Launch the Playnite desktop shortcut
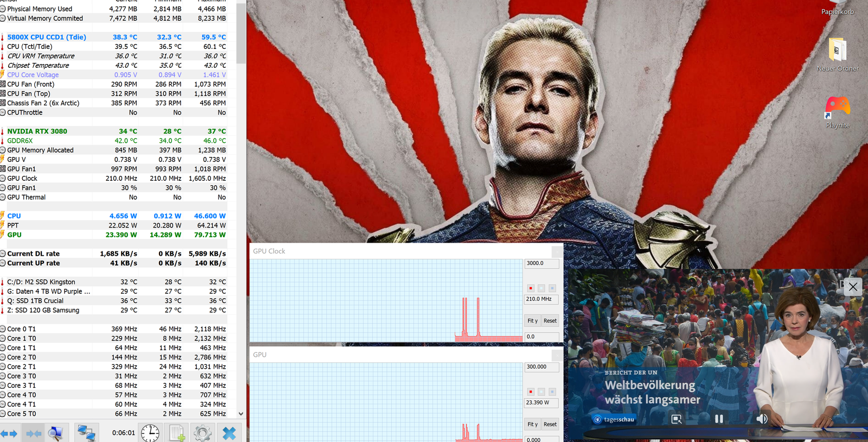 coord(838,112)
